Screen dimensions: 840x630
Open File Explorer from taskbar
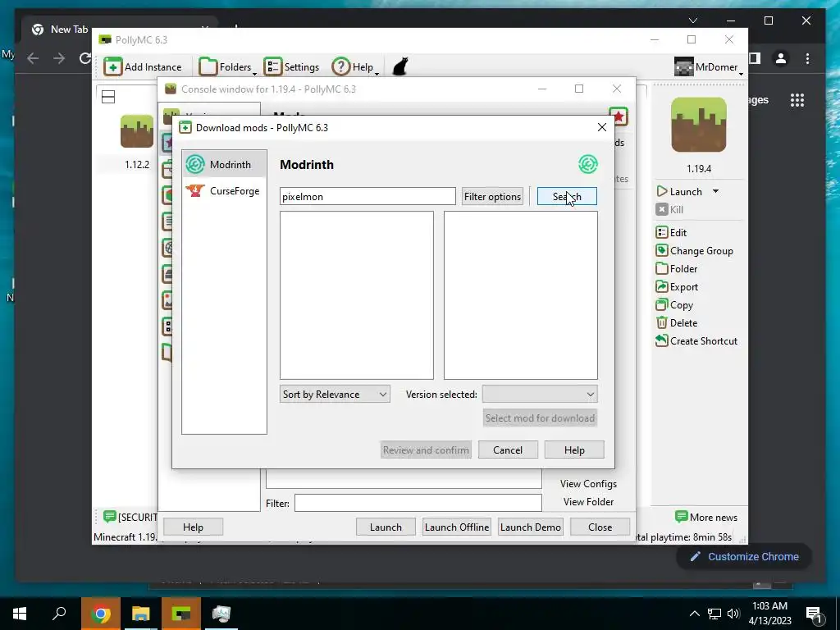[x=141, y=614]
